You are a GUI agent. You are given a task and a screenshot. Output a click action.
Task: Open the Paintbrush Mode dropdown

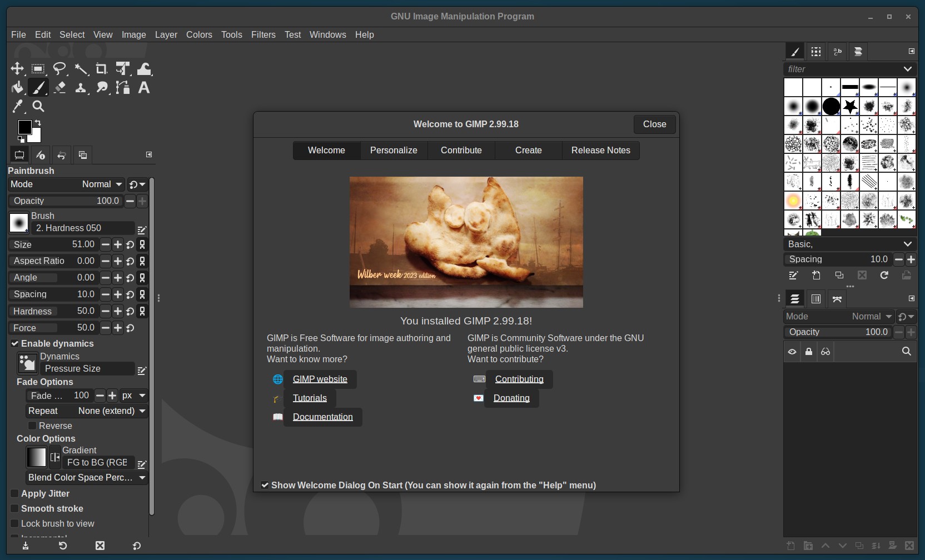tap(67, 184)
